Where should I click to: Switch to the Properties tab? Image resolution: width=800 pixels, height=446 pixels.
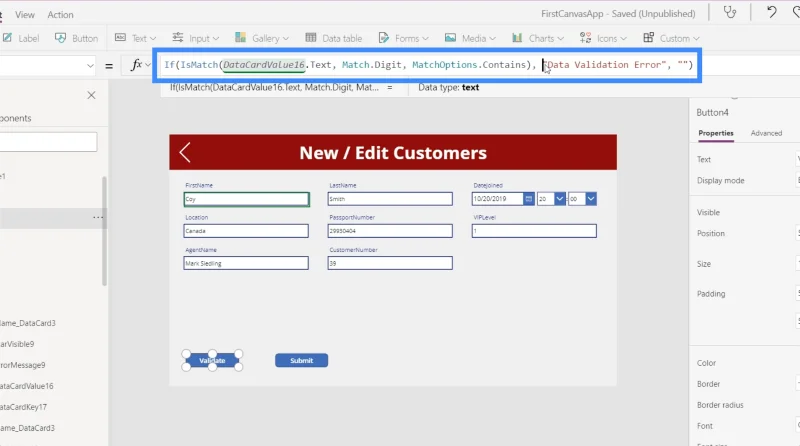716,133
